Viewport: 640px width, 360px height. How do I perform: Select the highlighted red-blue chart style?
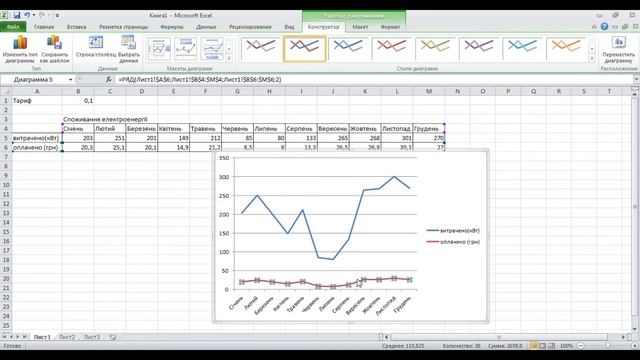click(304, 49)
